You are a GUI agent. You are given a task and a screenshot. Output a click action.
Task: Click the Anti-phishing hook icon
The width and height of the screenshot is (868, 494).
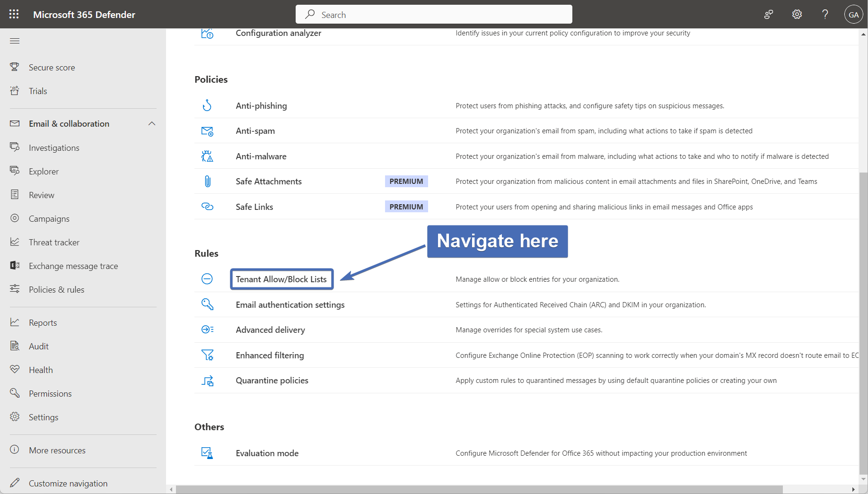pos(207,105)
